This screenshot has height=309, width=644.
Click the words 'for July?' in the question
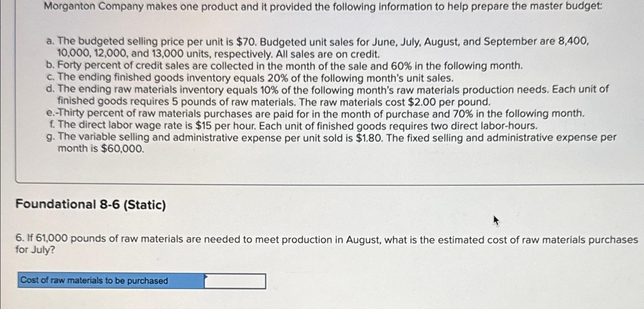tap(35, 250)
